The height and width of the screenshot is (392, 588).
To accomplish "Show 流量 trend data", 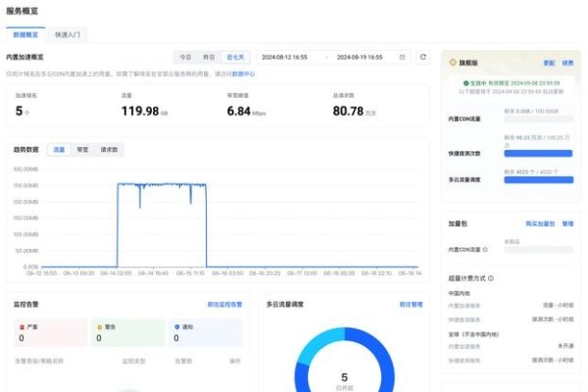I will pyautogui.click(x=59, y=150).
